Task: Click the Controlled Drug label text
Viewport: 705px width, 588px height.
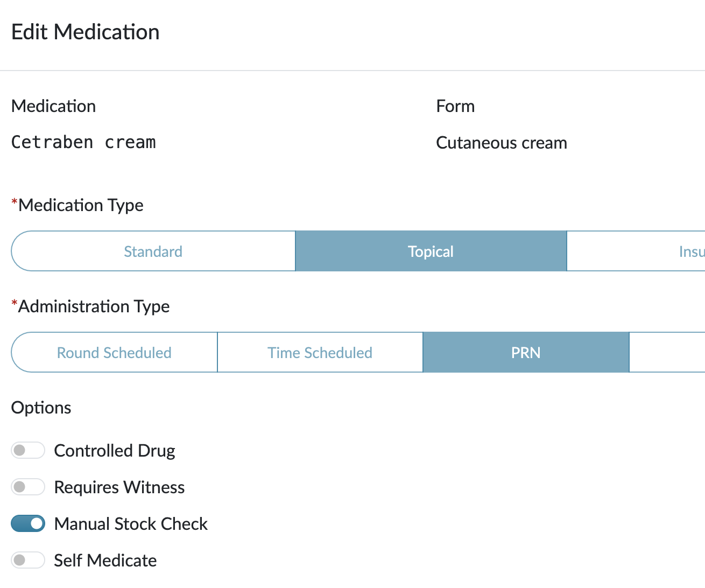Action: (x=115, y=451)
